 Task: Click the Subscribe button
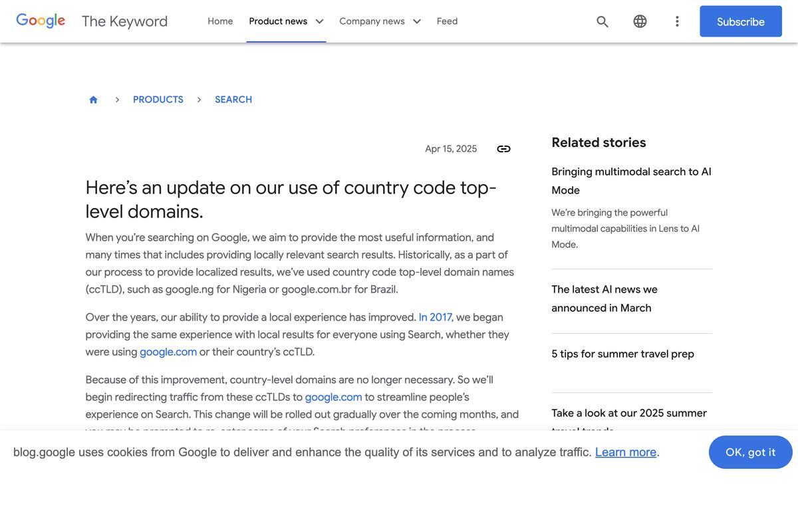click(741, 21)
